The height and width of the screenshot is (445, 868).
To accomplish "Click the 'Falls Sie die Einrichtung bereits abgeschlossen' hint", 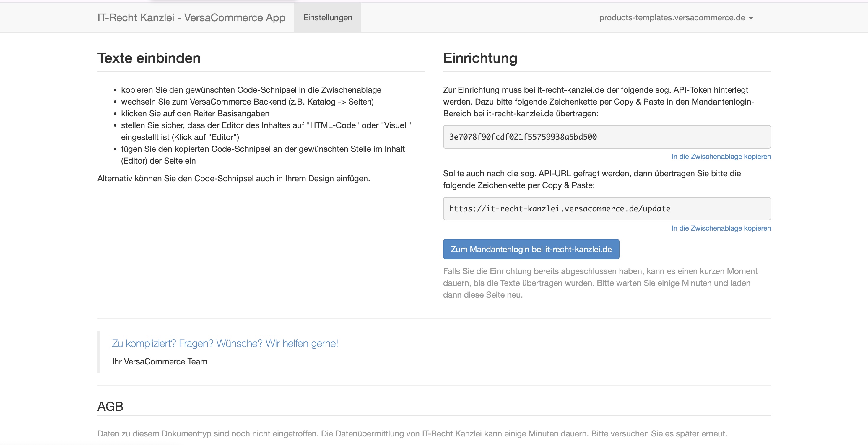I will point(600,283).
